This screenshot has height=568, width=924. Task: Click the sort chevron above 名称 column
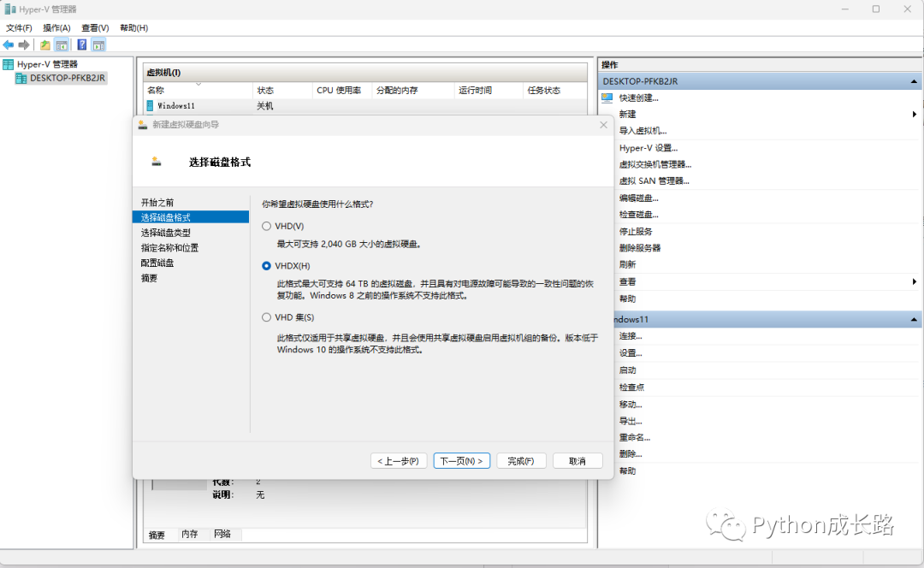[x=198, y=84]
